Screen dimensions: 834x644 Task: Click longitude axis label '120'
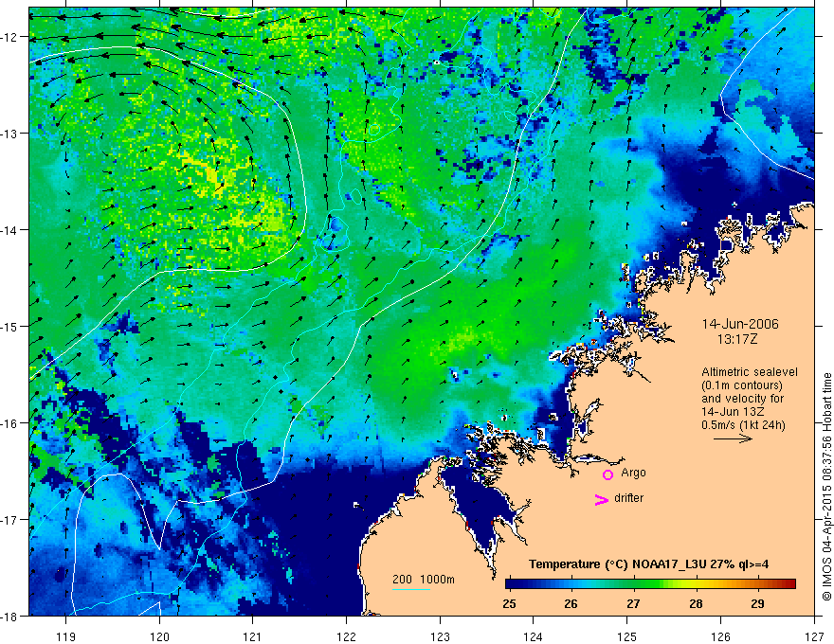pos(159,636)
